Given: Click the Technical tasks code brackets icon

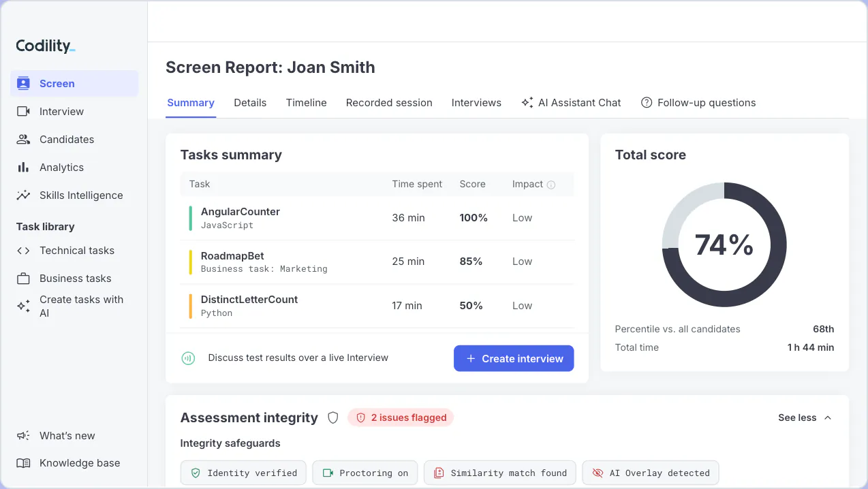Looking at the screenshot, I should coord(24,251).
